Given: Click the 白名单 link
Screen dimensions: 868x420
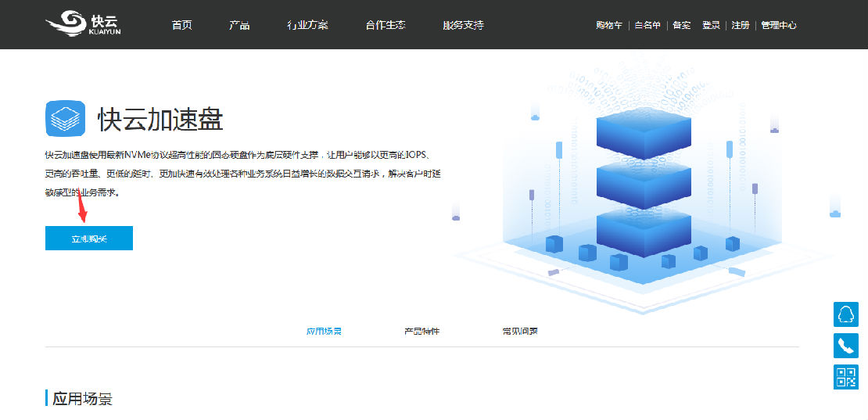Looking at the screenshot, I should click(647, 25).
